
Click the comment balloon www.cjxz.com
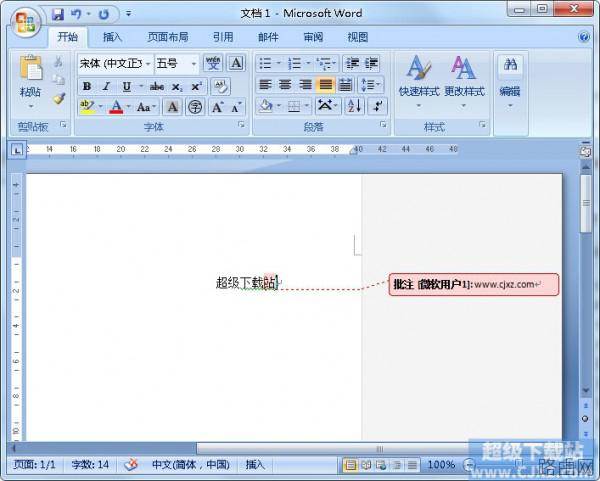click(474, 284)
